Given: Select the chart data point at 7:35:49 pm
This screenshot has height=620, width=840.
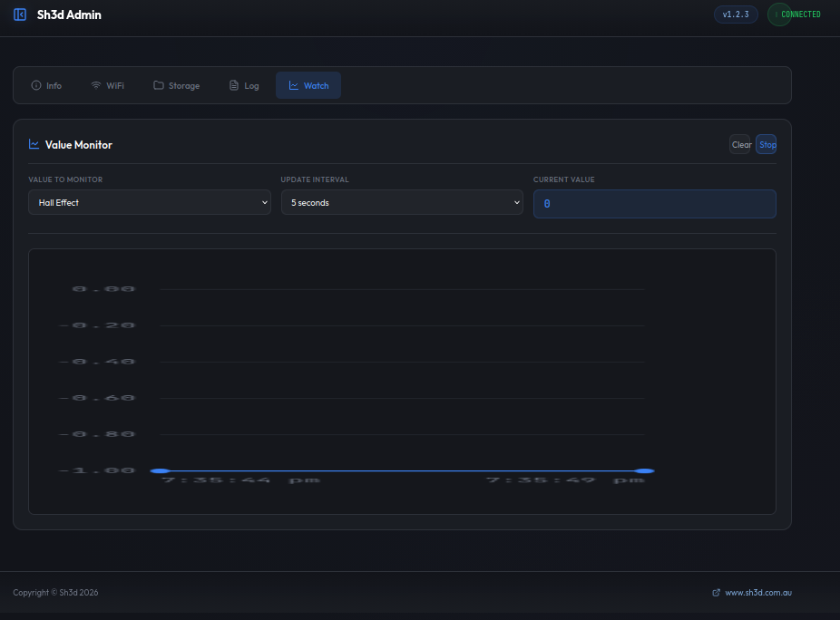Looking at the screenshot, I should 645,470.
